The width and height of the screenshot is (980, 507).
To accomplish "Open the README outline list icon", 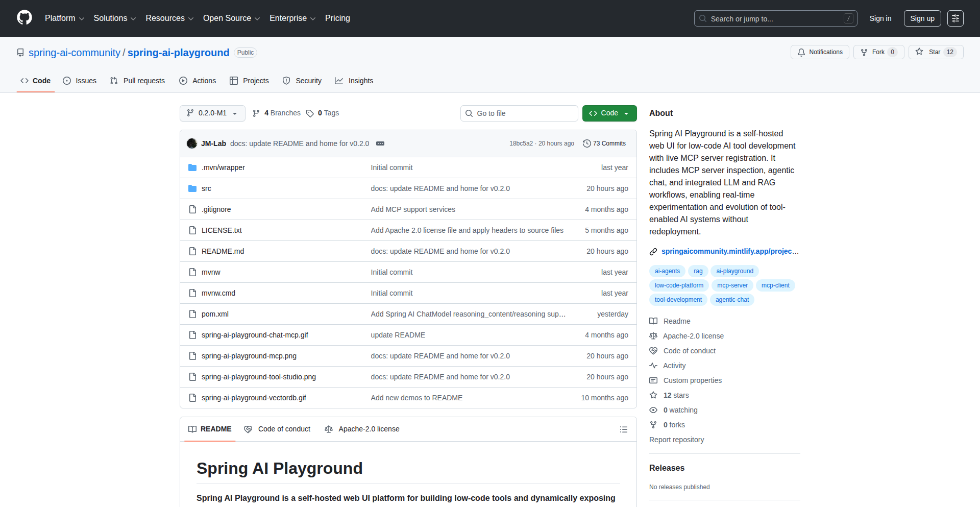I will 623,429.
